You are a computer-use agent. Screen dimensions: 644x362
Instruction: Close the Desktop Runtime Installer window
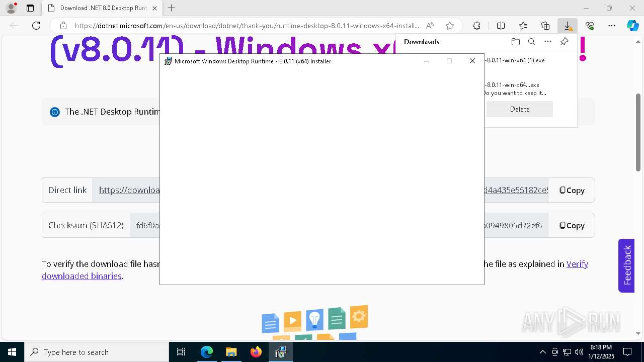pyautogui.click(x=472, y=61)
